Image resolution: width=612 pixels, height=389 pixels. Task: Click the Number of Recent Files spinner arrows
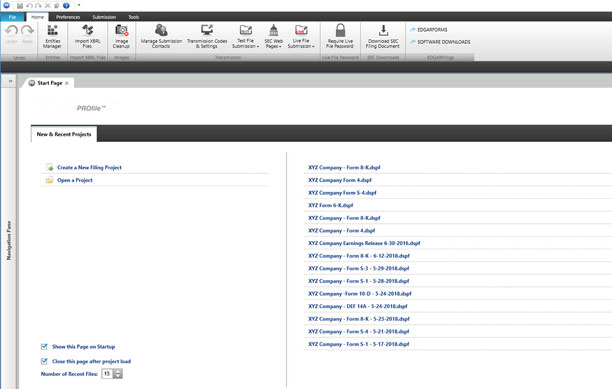tap(118, 374)
